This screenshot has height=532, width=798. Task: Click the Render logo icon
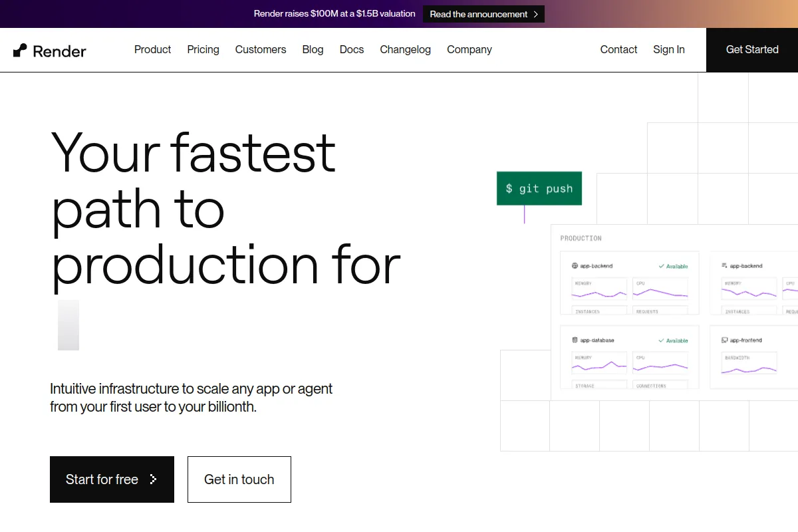(21, 51)
